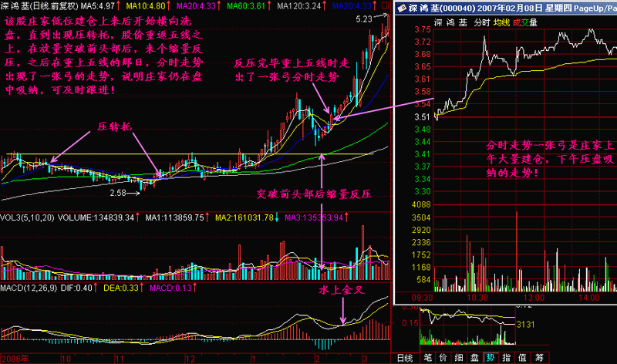617x364 pixels.
Task: Click the popup title 深鸿基(000040) 2007年02月08日
Action: point(474,8)
